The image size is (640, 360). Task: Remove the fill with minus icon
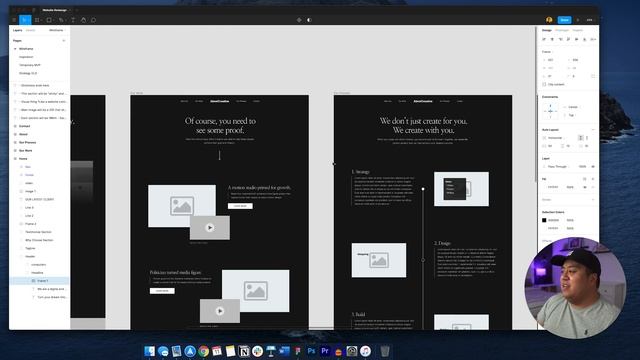tap(593, 187)
